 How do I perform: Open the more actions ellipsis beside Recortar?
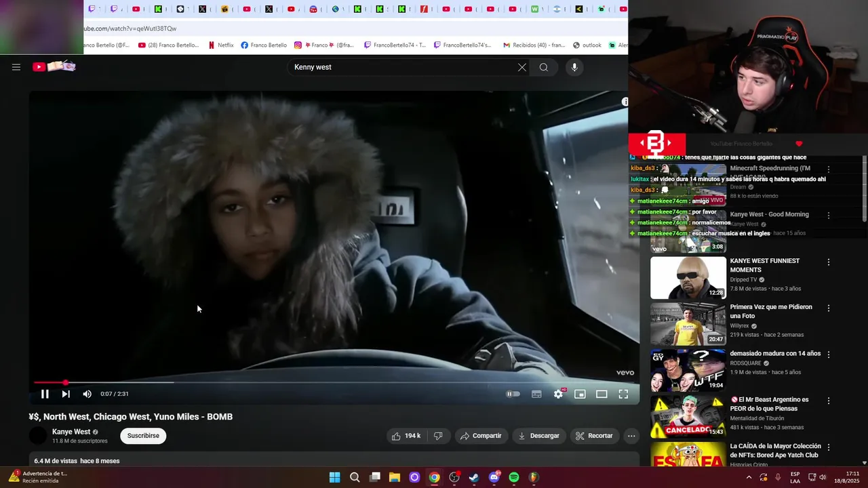click(631, 436)
